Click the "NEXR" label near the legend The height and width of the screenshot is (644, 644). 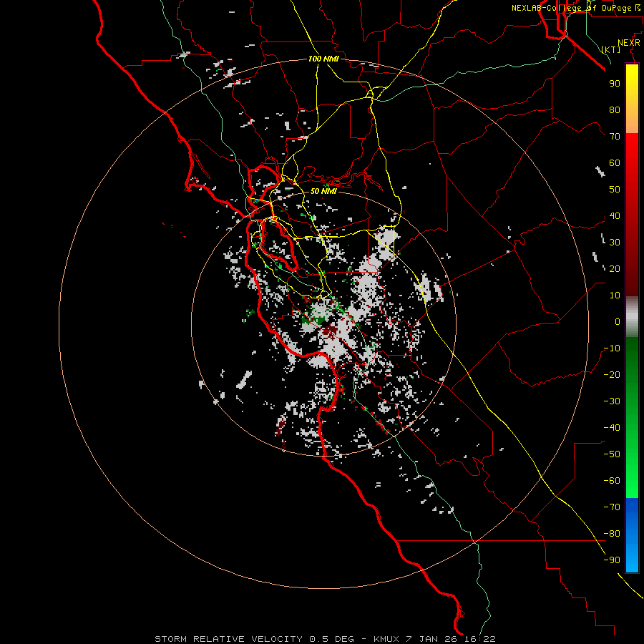(x=629, y=43)
